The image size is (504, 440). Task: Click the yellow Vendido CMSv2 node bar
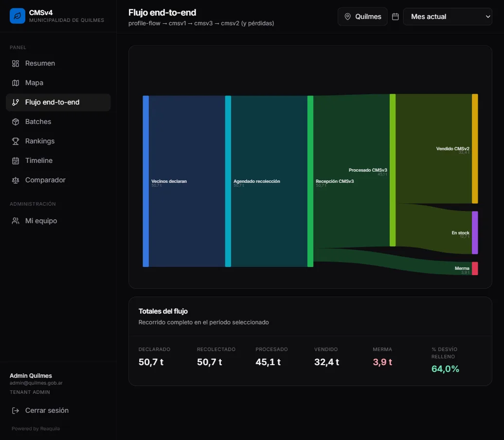click(475, 149)
